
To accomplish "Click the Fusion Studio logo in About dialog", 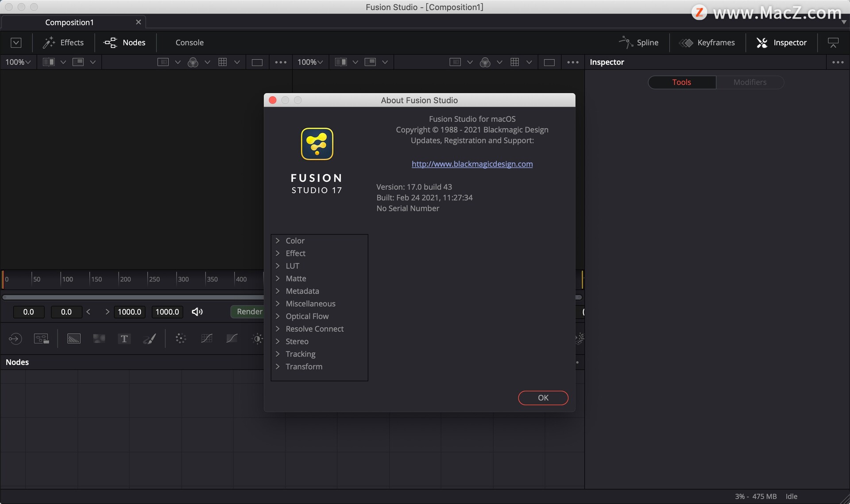I will pos(317,144).
